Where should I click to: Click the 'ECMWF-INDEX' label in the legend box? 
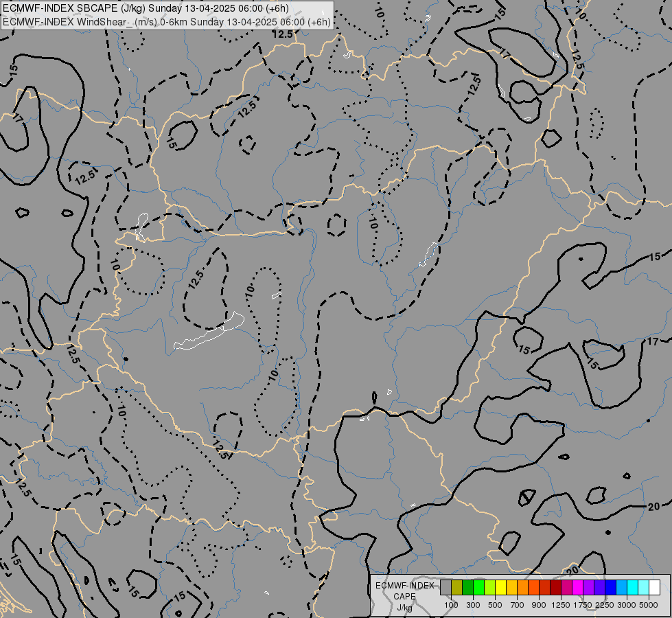404,586
